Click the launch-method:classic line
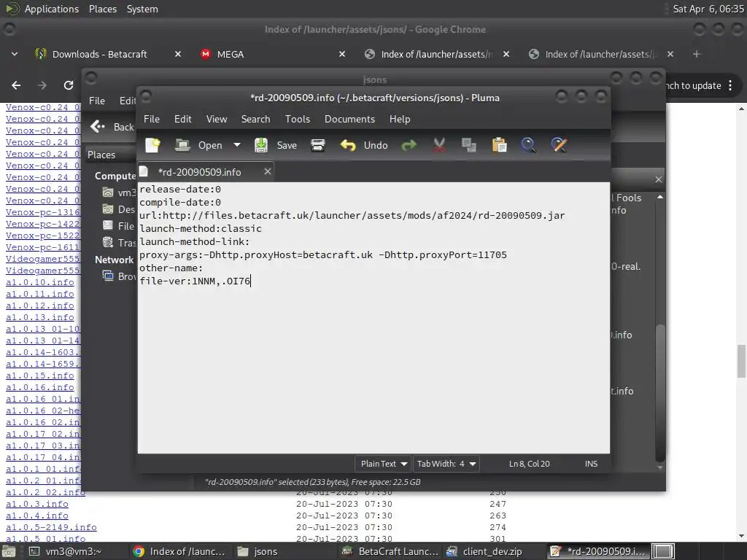 [201, 228]
